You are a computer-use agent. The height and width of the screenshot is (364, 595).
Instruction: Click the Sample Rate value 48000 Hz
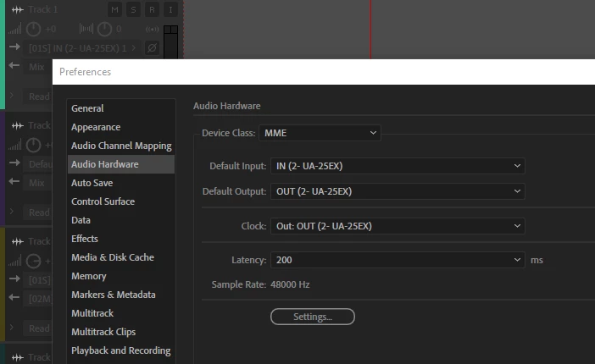(x=290, y=284)
